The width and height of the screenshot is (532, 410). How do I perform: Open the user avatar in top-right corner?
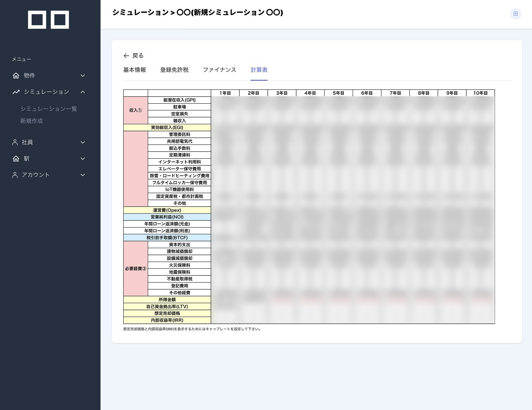pyautogui.click(x=515, y=14)
